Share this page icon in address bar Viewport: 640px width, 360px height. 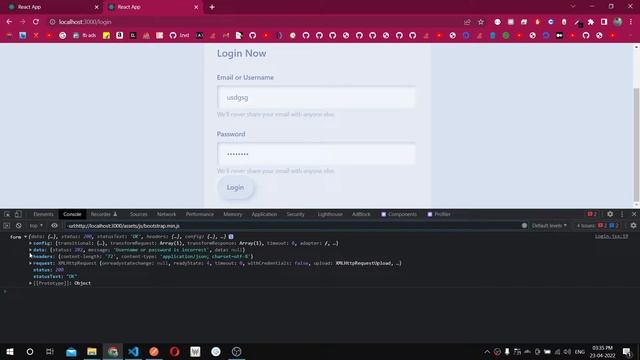point(467,22)
